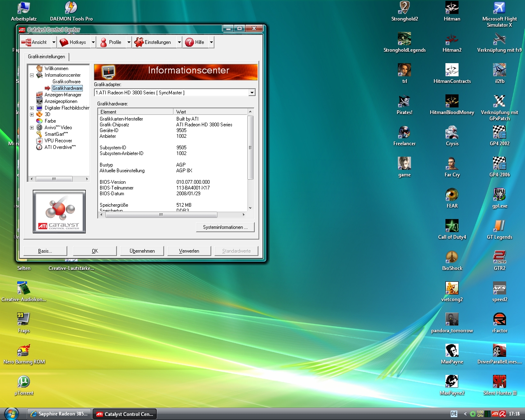Click the Pirates! desktop icon

click(x=404, y=105)
